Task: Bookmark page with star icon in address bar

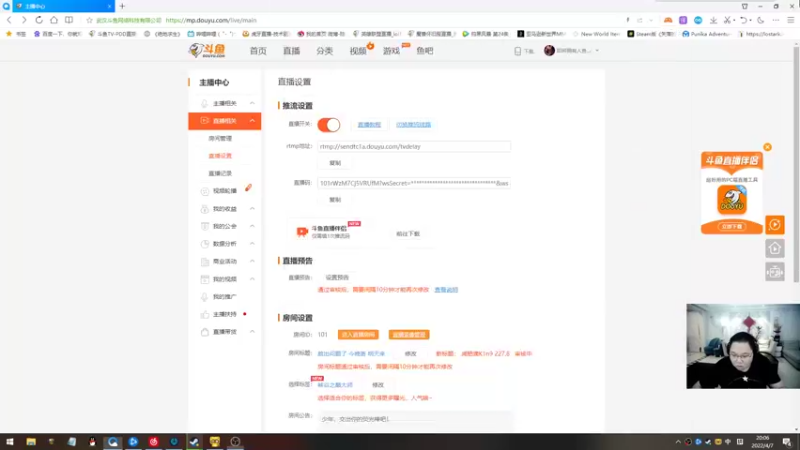Action: click(89, 20)
